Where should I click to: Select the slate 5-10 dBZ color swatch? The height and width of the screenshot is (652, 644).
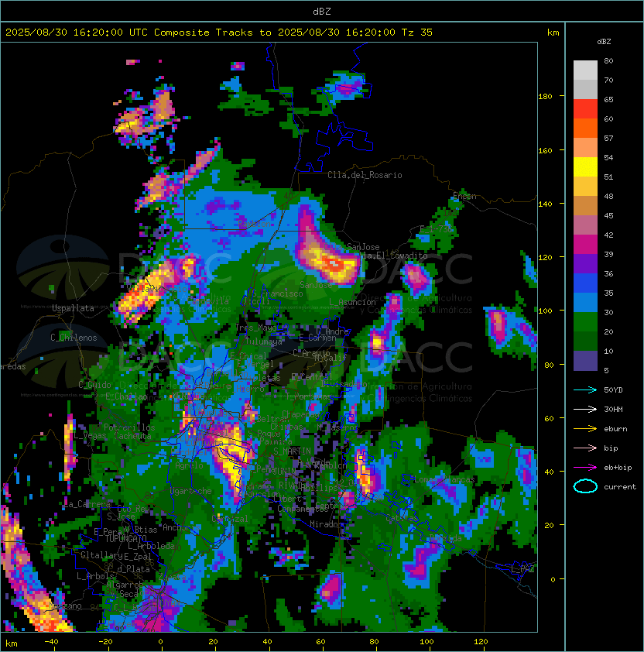pyautogui.click(x=585, y=361)
